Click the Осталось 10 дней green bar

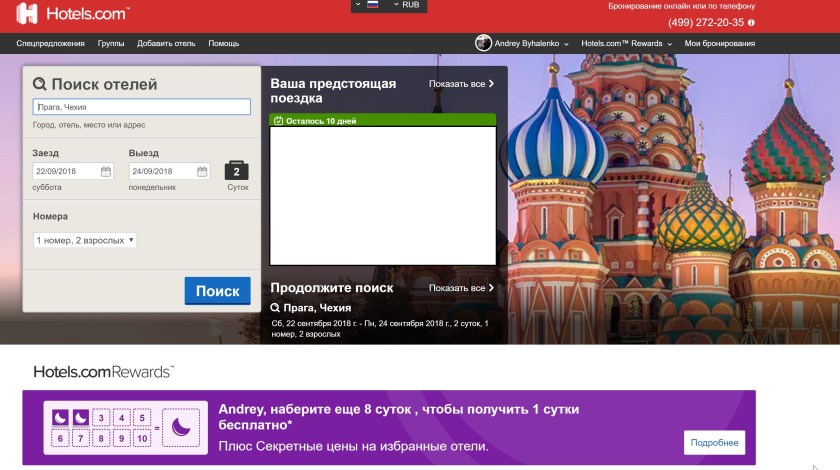click(x=382, y=121)
